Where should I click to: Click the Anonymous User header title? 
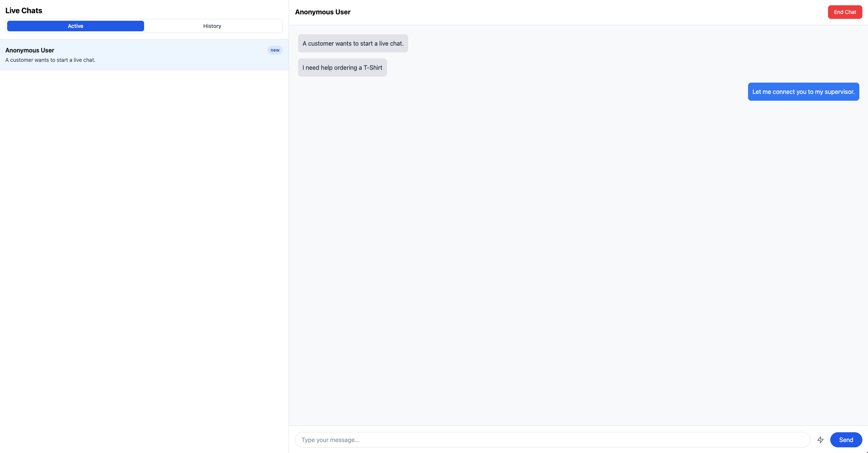click(x=323, y=12)
